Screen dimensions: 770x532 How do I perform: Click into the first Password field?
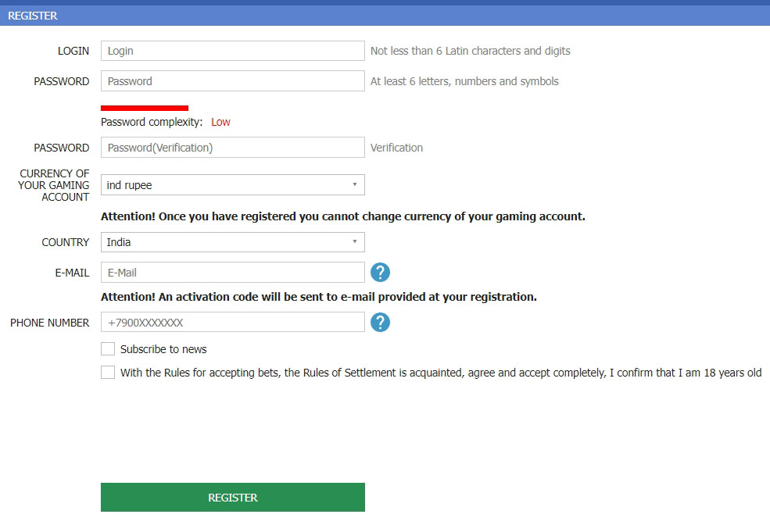[x=233, y=81]
